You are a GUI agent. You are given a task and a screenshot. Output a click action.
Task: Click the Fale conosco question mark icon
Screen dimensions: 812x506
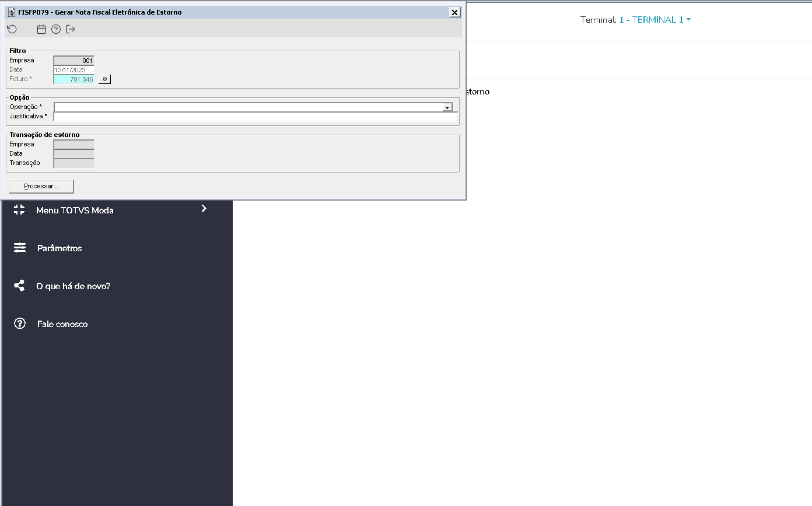tap(20, 324)
